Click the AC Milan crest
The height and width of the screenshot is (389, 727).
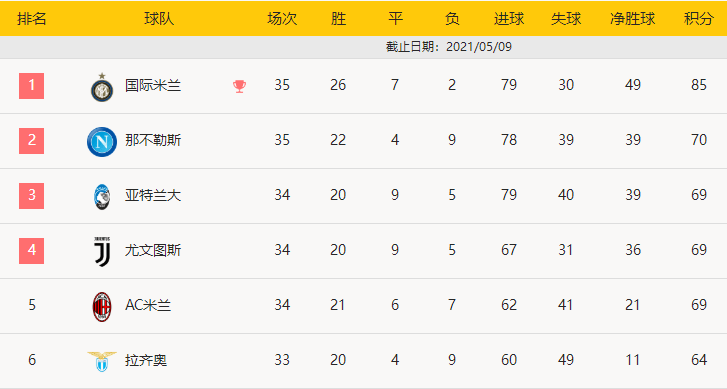[102, 306]
